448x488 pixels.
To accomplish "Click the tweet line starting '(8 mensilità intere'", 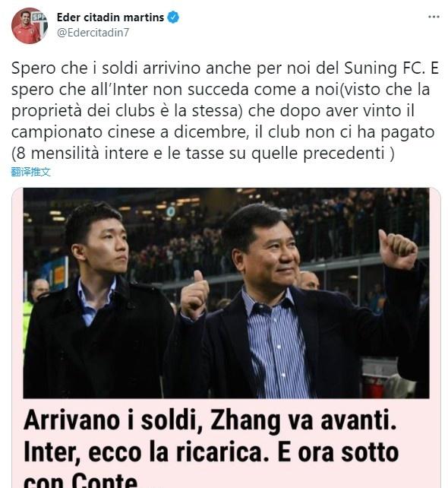I will [x=203, y=153].
